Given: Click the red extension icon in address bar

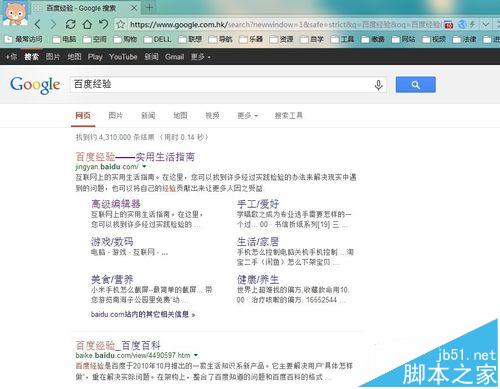Looking at the screenshot, I should [x=449, y=25].
